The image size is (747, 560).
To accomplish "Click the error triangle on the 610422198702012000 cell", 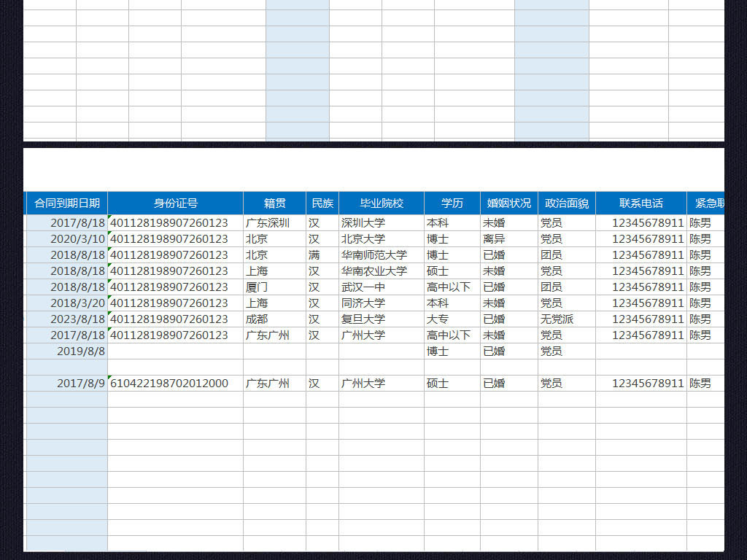I will pos(109,378).
